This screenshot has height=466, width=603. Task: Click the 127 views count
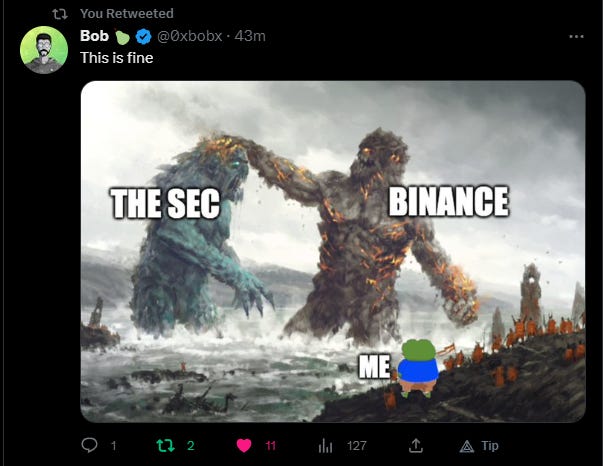356,446
